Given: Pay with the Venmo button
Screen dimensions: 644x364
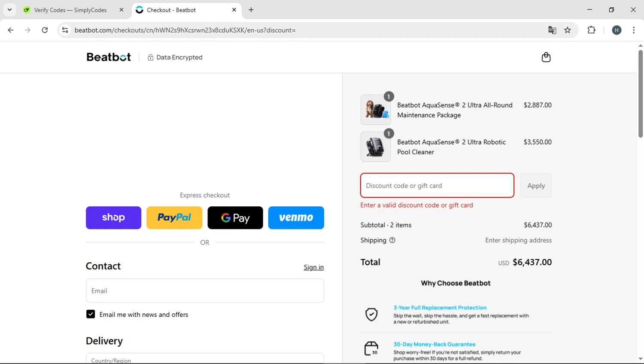Looking at the screenshot, I should [296, 217].
